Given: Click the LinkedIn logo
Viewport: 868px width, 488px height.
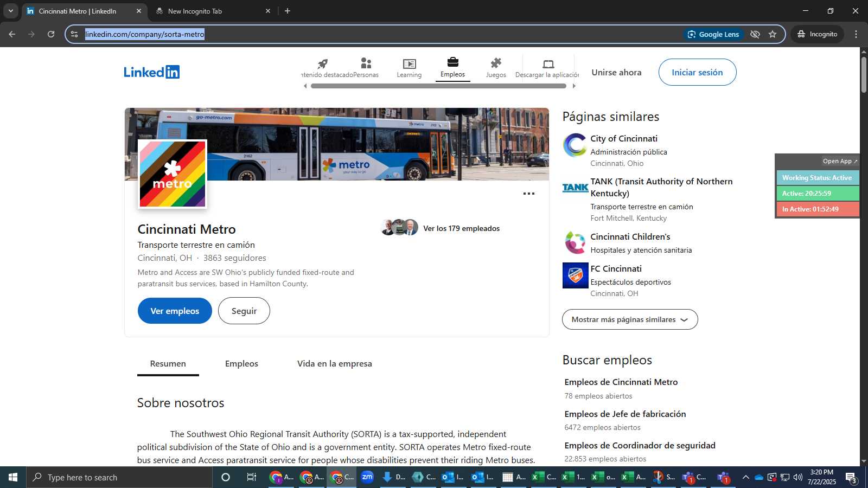Looking at the screenshot, I should click(x=151, y=72).
